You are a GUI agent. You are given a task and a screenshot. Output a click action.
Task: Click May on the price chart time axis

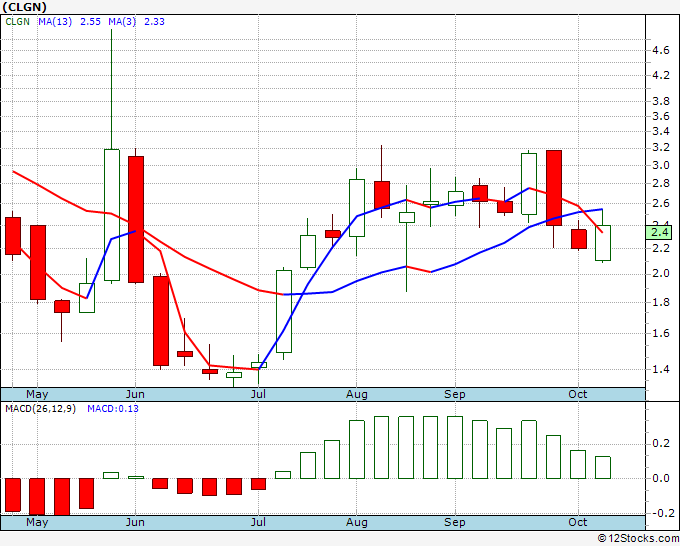[x=37, y=394]
